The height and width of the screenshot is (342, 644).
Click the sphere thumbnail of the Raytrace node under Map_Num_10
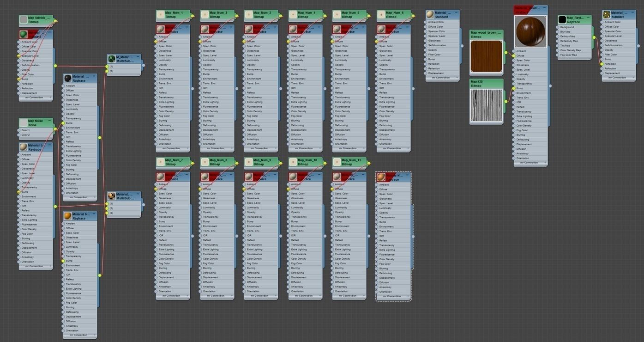293,177
